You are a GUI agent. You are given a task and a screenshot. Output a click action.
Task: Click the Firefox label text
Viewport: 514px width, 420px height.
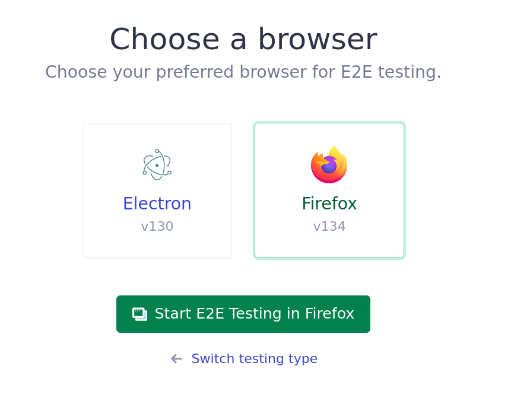329,203
